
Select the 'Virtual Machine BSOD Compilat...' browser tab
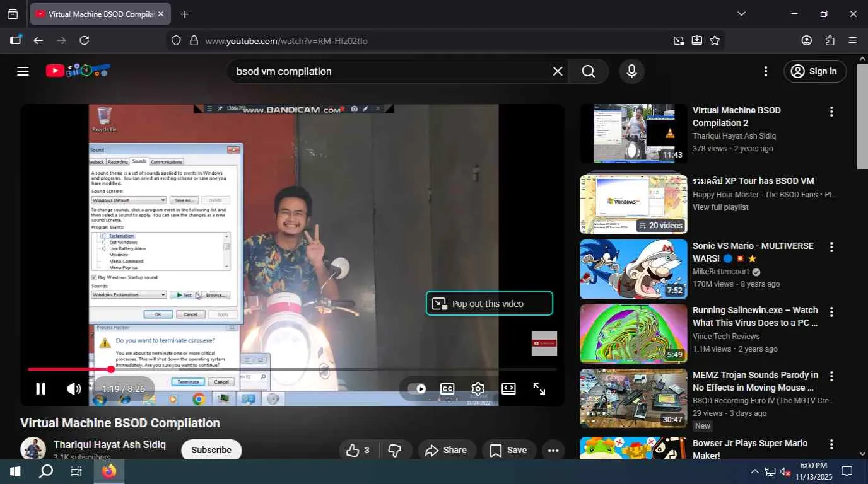coord(100,14)
